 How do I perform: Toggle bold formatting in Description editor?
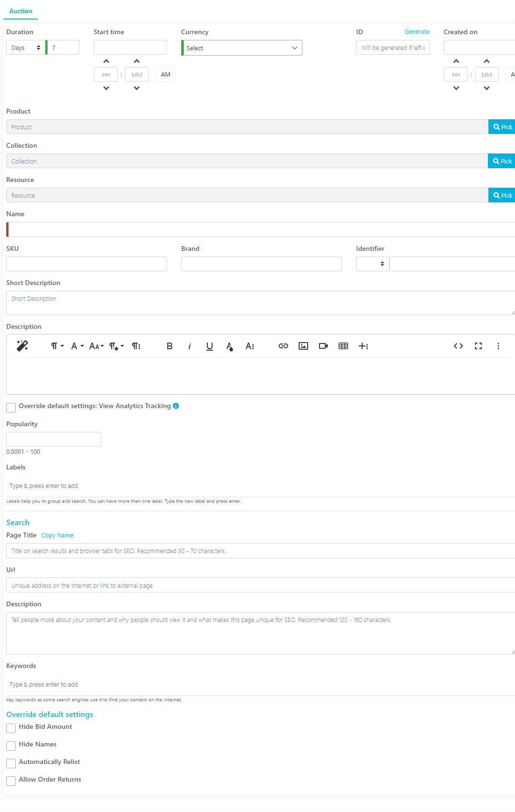(x=169, y=346)
